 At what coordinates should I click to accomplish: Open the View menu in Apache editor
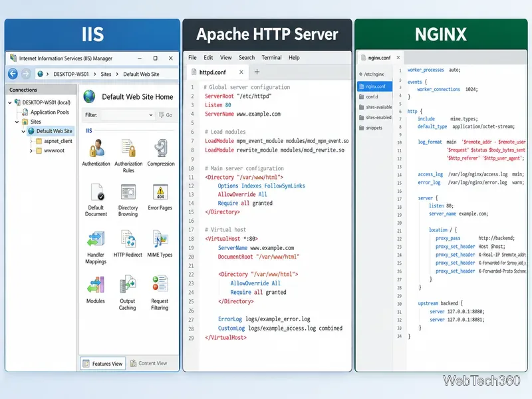225,58
